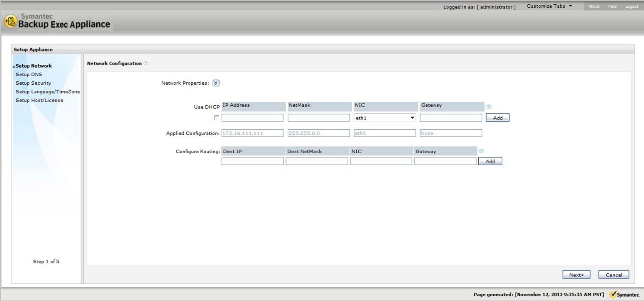This screenshot has width=644, height=301.
Task: Open help icon beside Network Configuration heading
Action: pyautogui.click(x=146, y=63)
